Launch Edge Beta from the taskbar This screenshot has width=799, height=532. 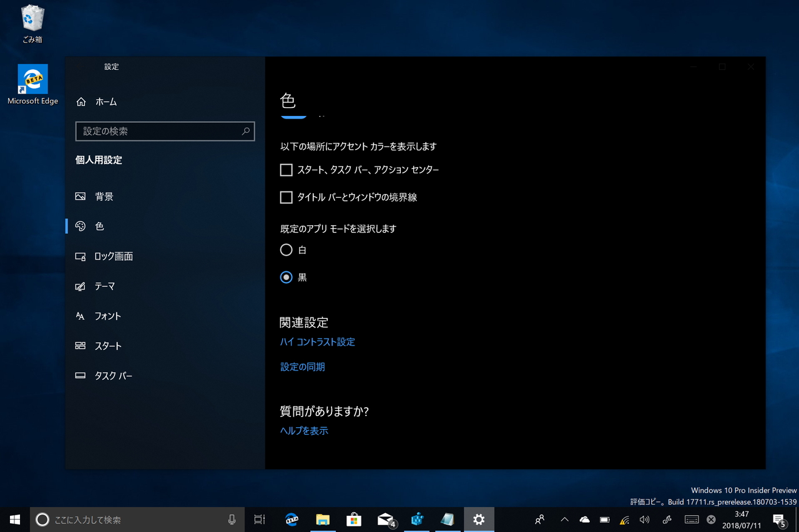pyautogui.click(x=292, y=520)
